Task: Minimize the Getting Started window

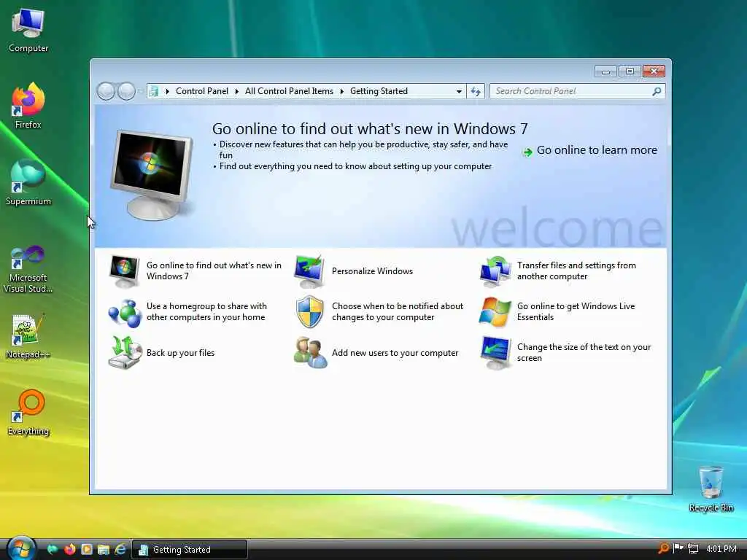Action: pyautogui.click(x=605, y=71)
